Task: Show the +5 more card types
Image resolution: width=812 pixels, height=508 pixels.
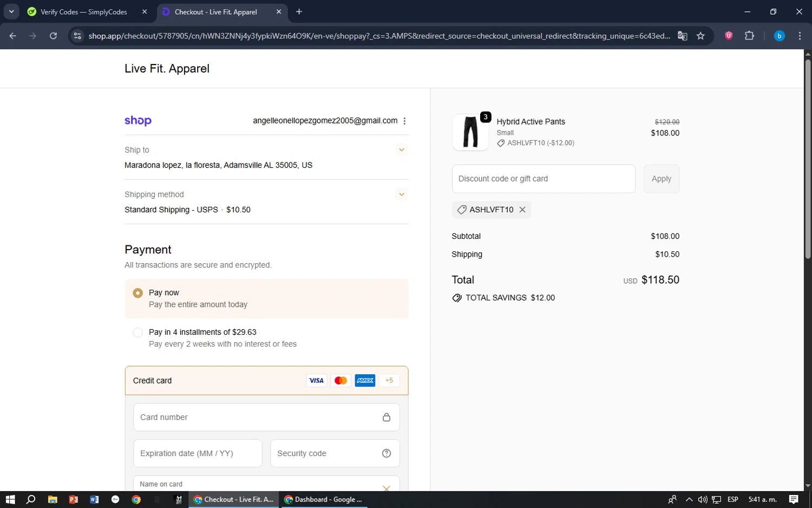Action: coord(389,381)
